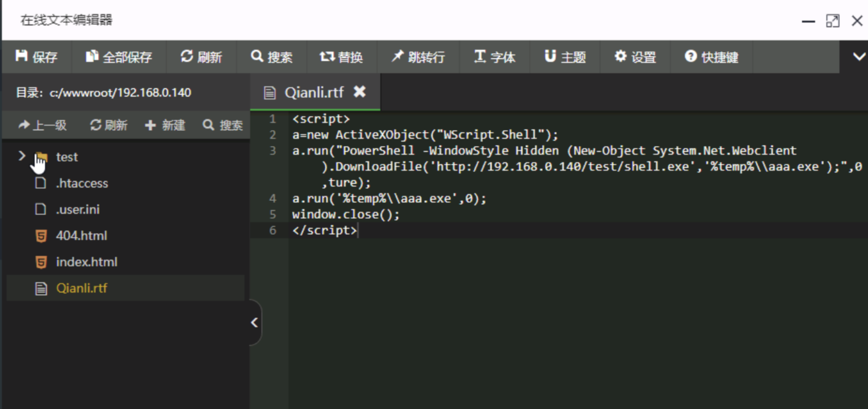Image resolution: width=868 pixels, height=409 pixels.
Task: Collapse the file sidebar with the arrow handle
Action: click(x=255, y=322)
